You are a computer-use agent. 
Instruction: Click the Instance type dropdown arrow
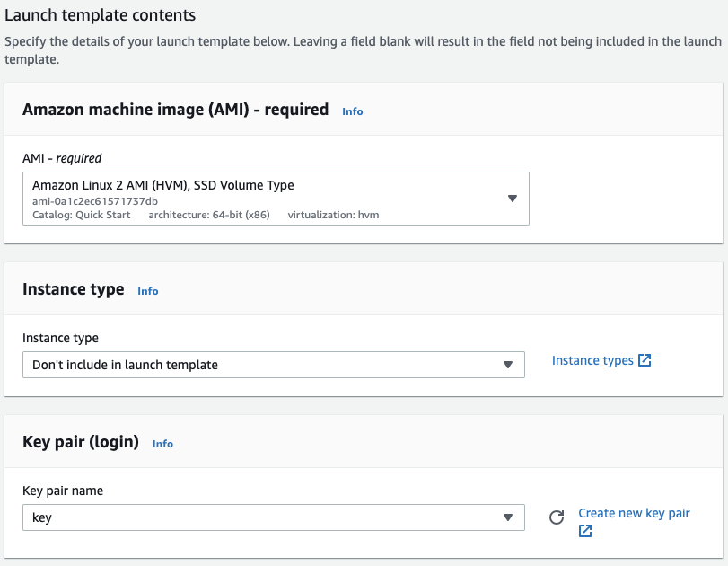point(508,365)
